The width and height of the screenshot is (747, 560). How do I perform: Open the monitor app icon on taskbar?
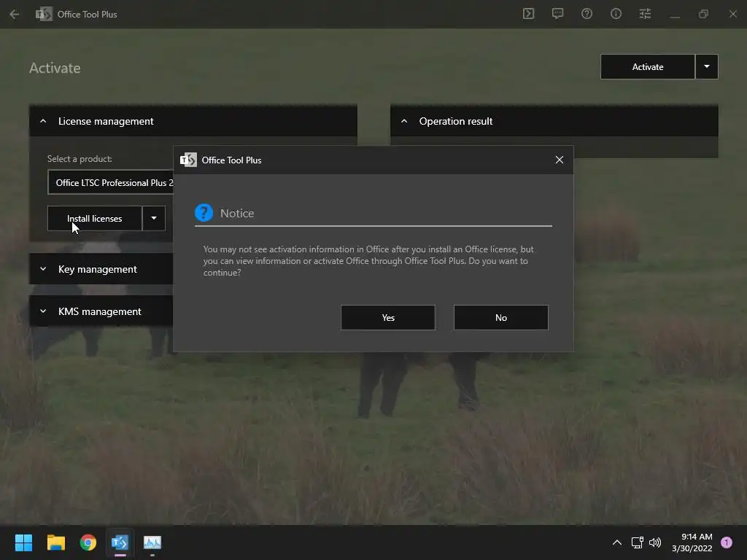coord(152,542)
